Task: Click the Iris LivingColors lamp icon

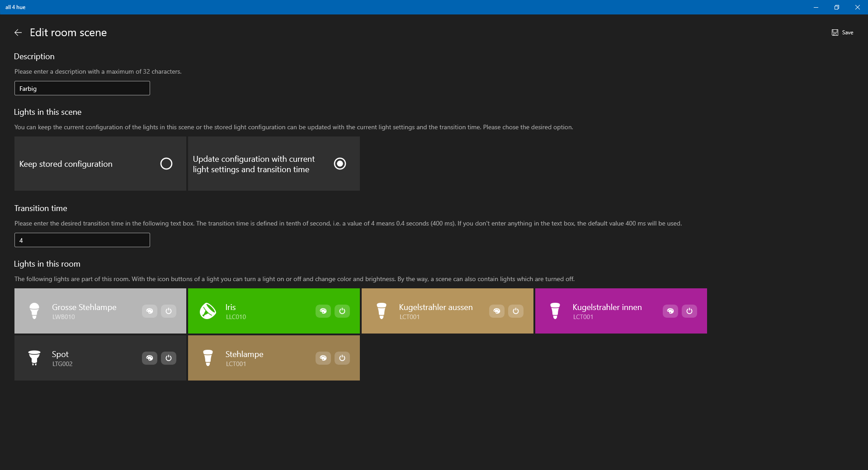Action: tap(208, 311)
